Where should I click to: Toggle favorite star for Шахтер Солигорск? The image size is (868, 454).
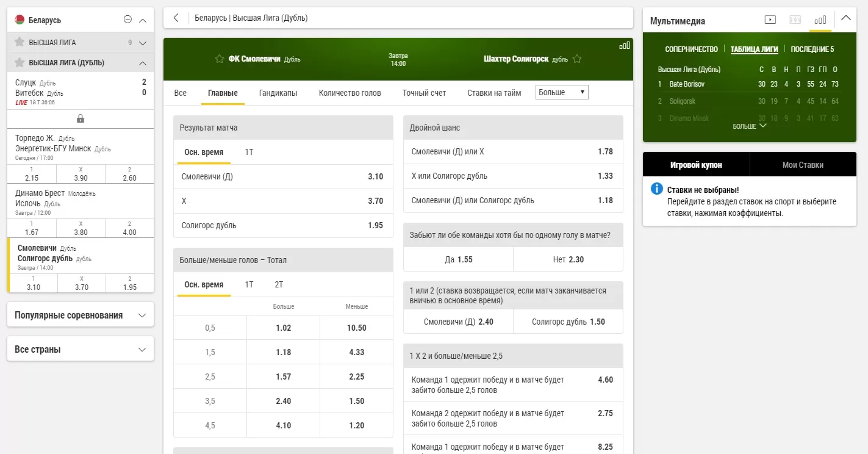click(577, 59)
